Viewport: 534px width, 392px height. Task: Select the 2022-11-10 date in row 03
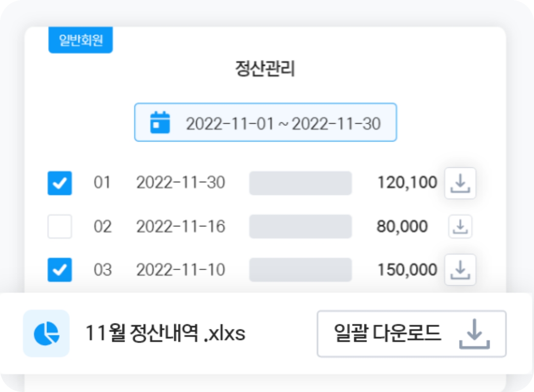(180, 270)
